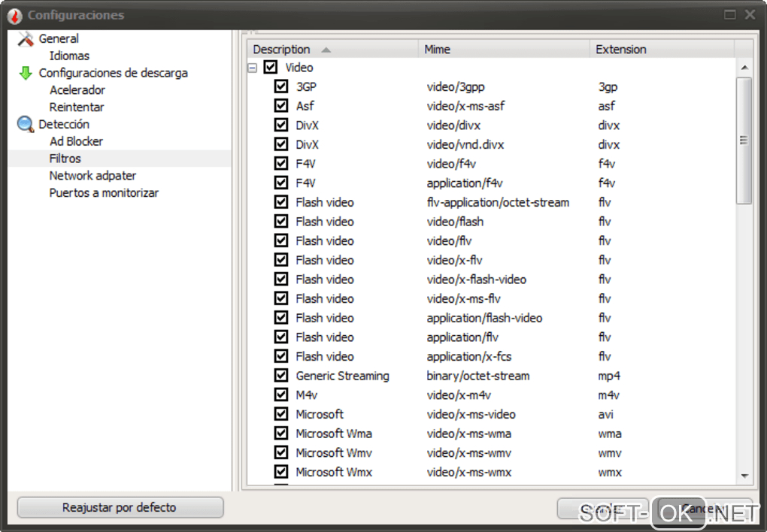Sort by the Description column header

pos(332,50)
